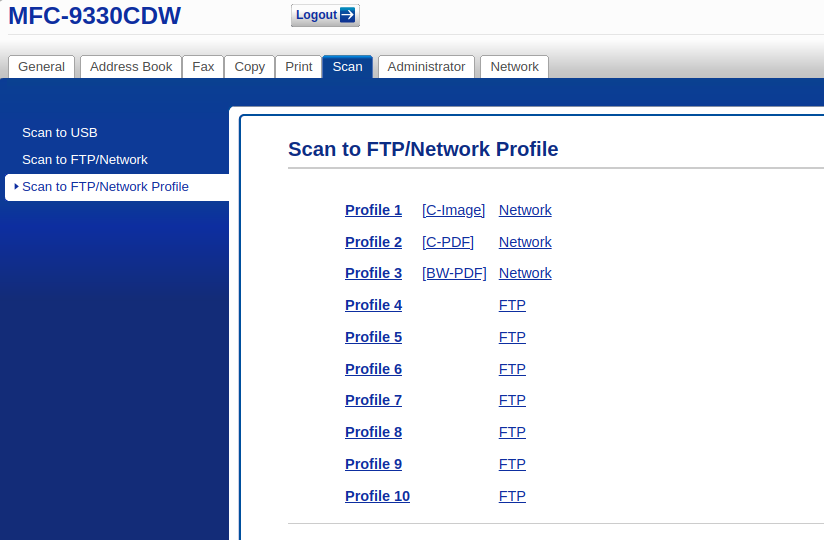Open Scan to USB in sidebar
Image resolution: width=824 pixels, height=540 pixels.
[60, 132]
